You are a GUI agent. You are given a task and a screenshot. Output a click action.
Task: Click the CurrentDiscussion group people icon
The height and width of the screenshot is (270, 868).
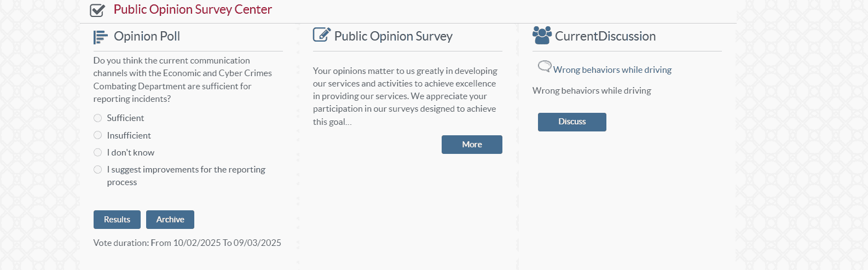[x=542, y=36]
